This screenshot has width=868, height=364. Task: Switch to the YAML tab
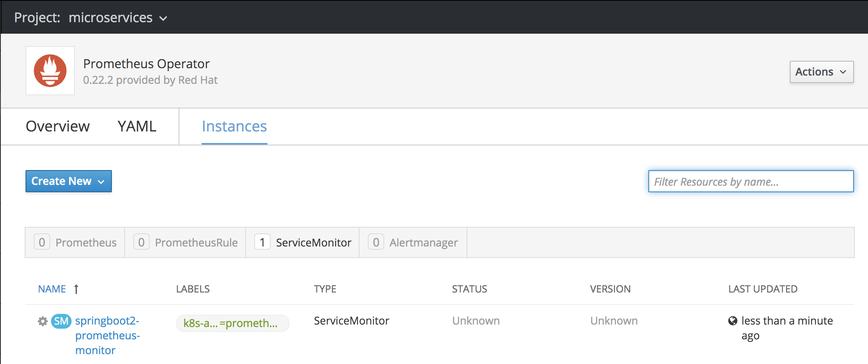pos(137,126)
